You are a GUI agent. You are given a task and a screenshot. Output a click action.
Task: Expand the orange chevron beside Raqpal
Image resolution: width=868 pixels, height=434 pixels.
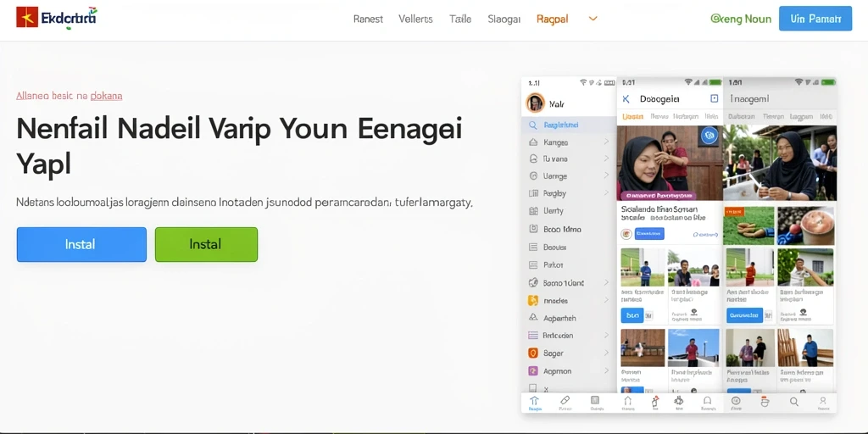click(x=593, y=19)
